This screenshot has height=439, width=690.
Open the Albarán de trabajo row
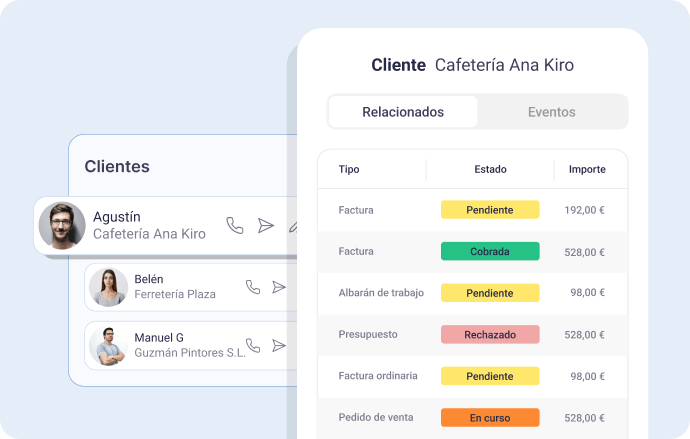click(382, 293)
